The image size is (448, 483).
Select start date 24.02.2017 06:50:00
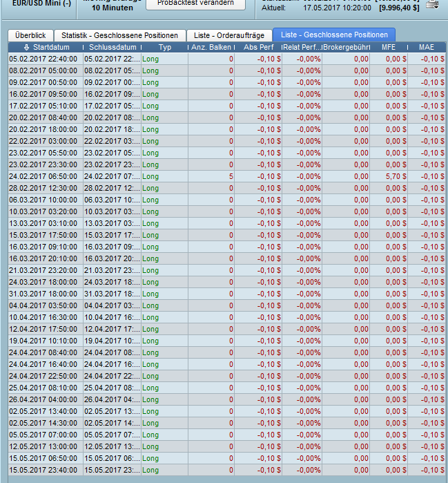[x=43, y=176]
